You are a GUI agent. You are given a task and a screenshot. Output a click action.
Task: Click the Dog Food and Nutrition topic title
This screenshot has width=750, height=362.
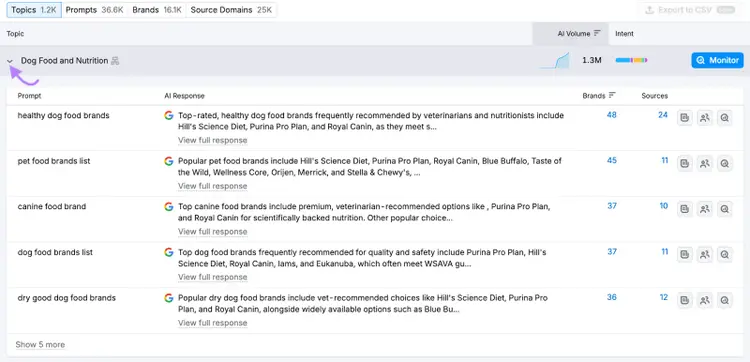[x=64, y=61]
